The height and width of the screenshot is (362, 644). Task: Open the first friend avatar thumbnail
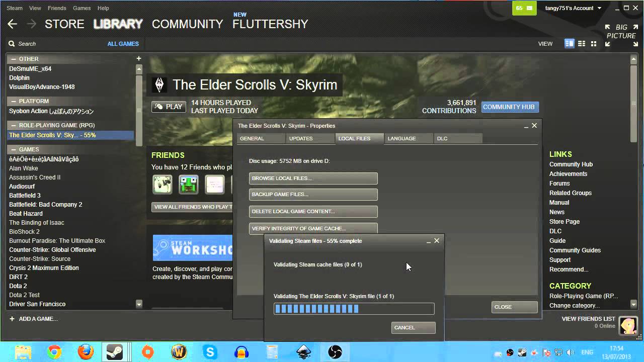[x=163, y=185]
